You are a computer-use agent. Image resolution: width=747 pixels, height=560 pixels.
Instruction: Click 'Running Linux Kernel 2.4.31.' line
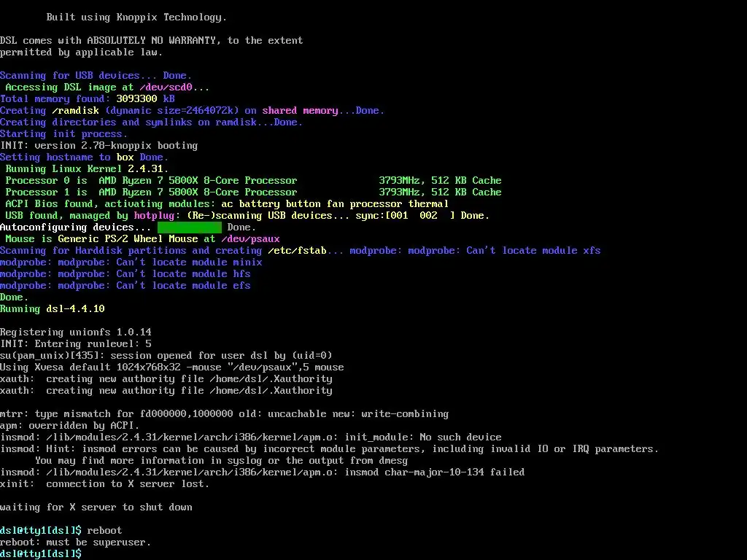tap(87, 169)
